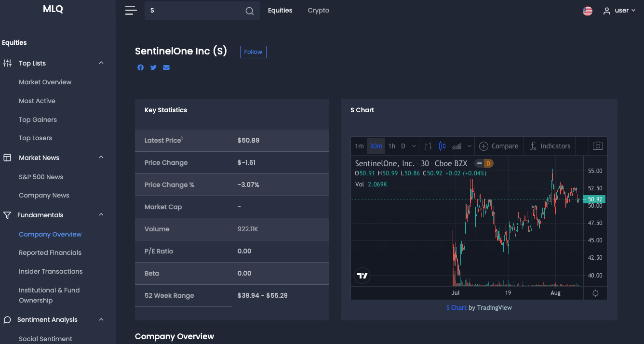Image resolution: width=644 pixels, height=344 pixels.
Task: Click the user profile icon
Action: 607,11
